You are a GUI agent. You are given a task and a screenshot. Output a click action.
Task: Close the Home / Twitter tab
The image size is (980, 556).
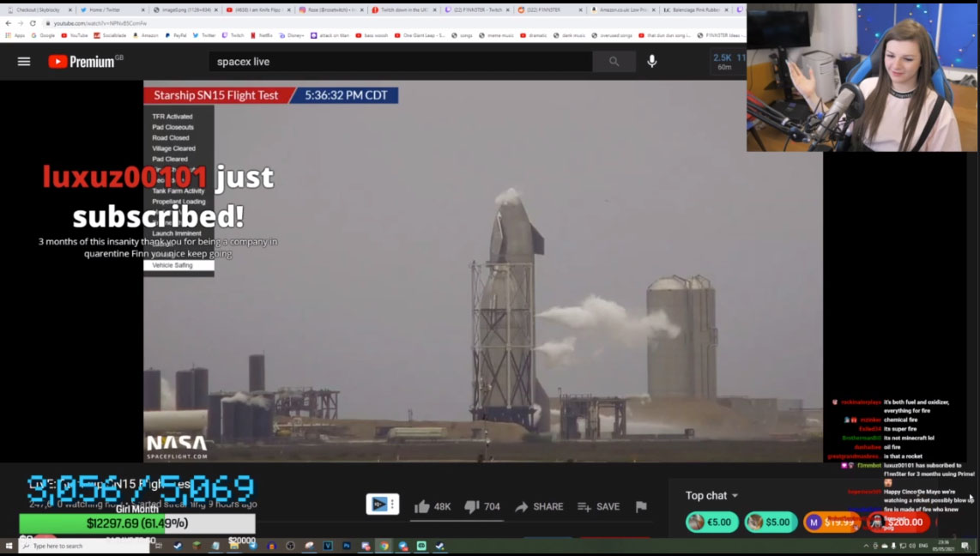coord(142,10)
